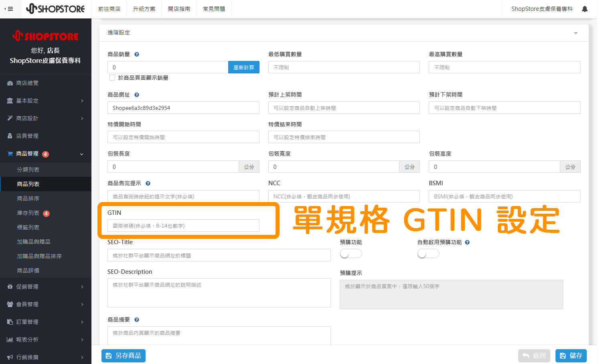Click the 店員管理 staff icon
Screen dimensions: 598x364
(10, 136)
